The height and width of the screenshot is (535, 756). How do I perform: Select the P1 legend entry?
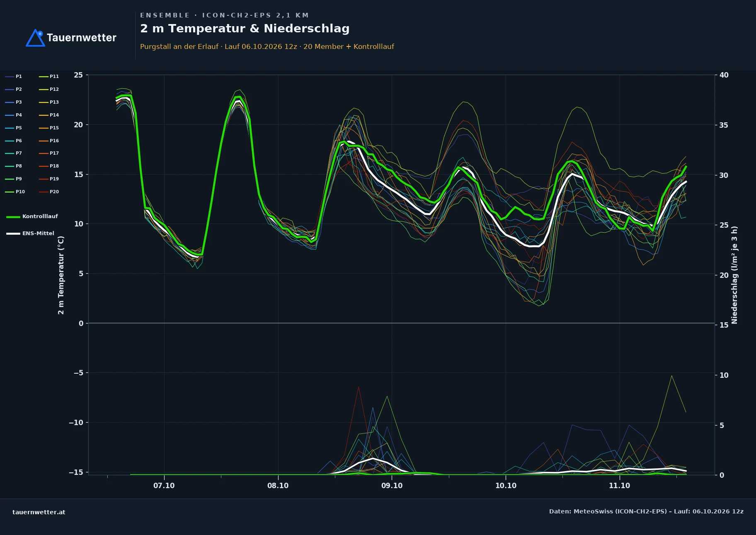pyautogui.click(x=14, y=76)
